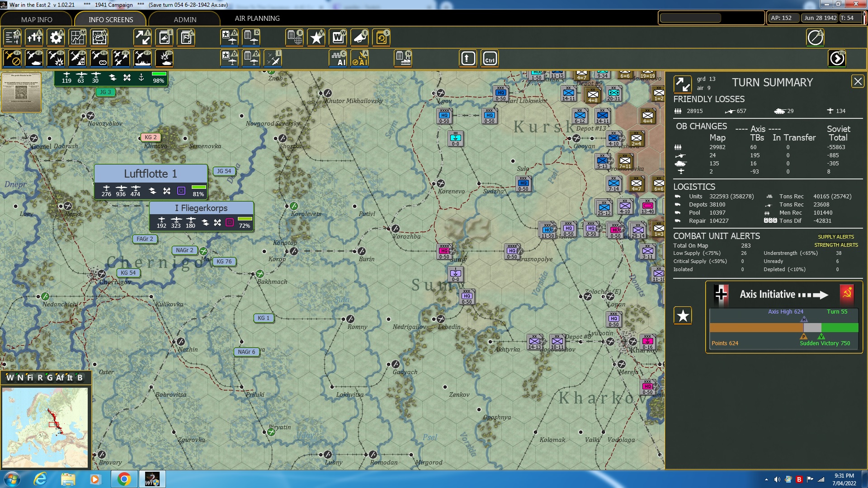Open Windows Explorer folder in the taskbar

tap(68, 479)
